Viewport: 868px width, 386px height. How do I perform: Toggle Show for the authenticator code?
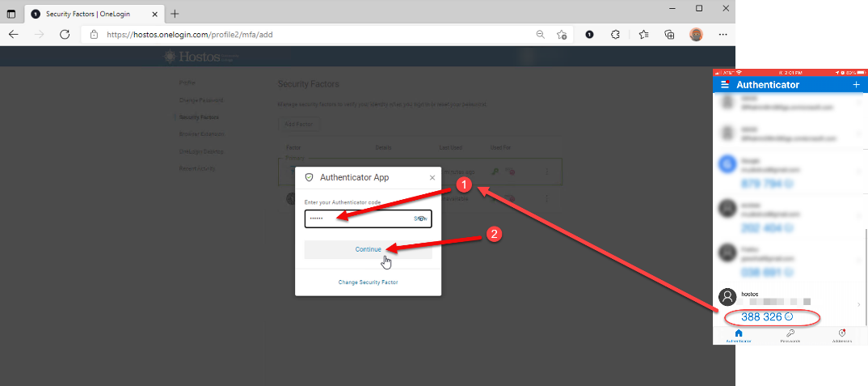click(420, 218)
